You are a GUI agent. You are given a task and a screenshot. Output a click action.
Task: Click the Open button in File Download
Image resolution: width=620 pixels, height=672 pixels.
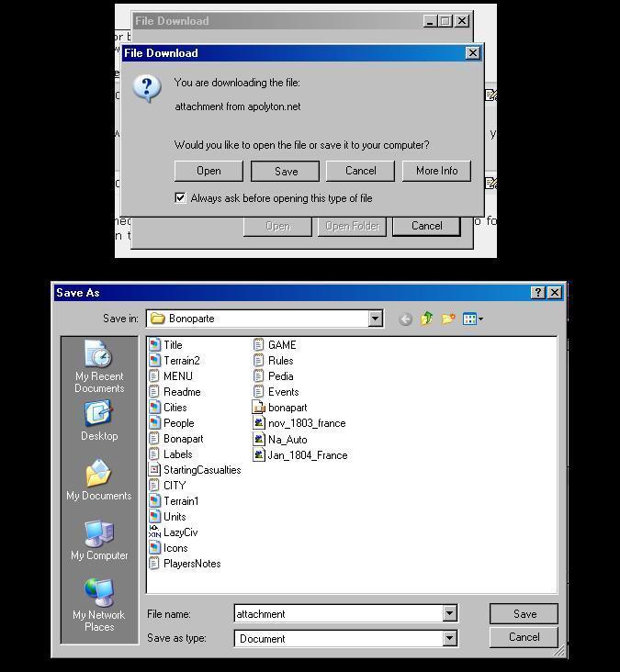tap(209, 171)
